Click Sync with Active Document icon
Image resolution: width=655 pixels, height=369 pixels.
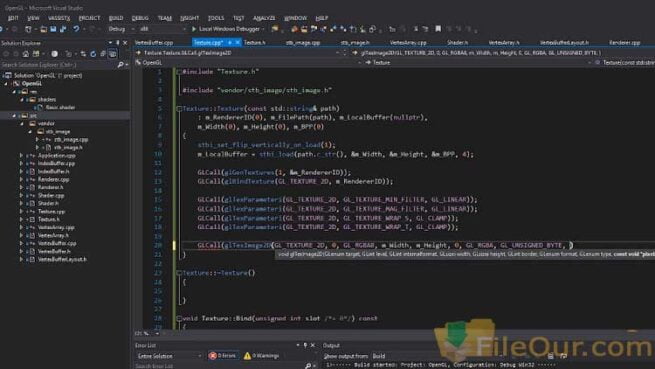[83, 54]
